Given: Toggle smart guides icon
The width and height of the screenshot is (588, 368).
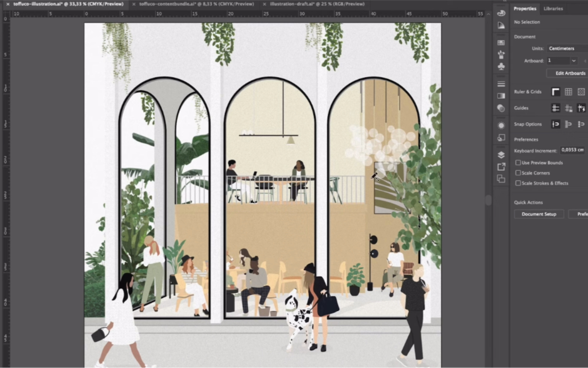Looking at the screenshot, I should [x=581, y=108].
